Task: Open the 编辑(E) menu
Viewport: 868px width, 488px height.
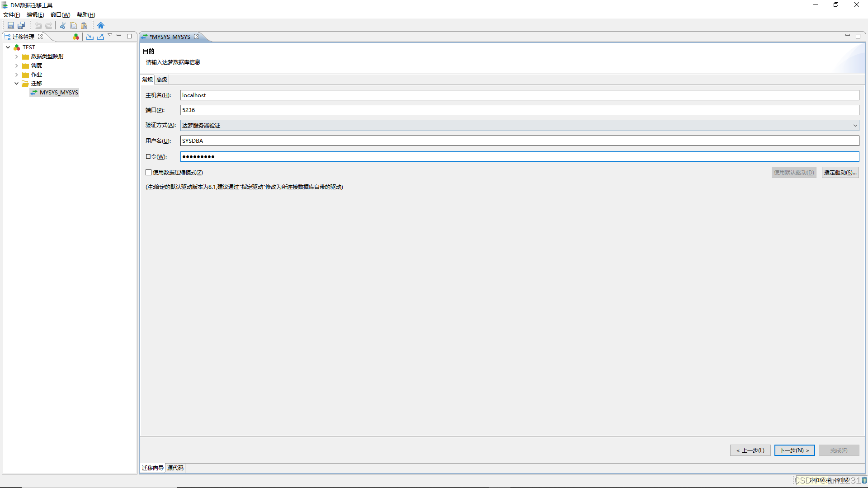Action: (x=35, y=15)
